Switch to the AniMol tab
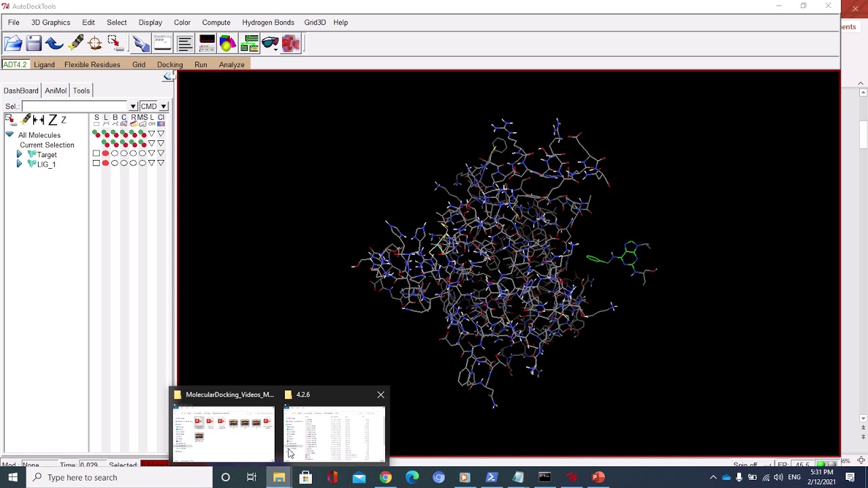 click(x=56, y=91)
